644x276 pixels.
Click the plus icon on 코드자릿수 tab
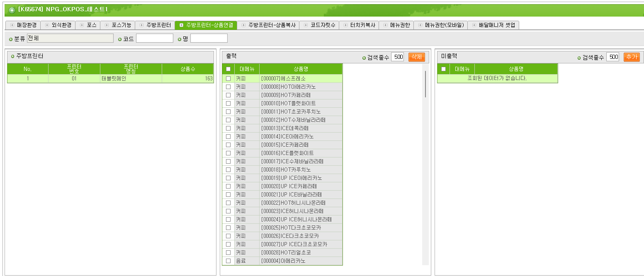[306, 25]
